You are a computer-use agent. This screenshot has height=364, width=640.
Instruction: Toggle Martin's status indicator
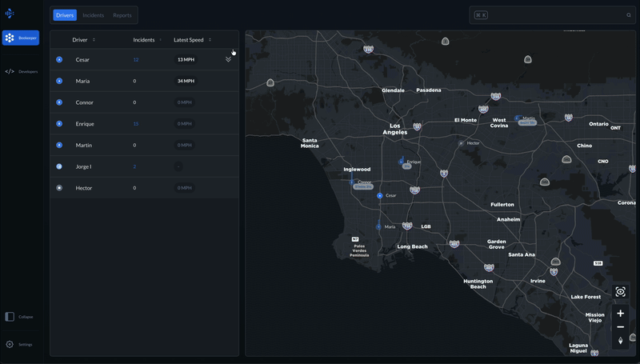pyautogui.click(x=59, y=146)
